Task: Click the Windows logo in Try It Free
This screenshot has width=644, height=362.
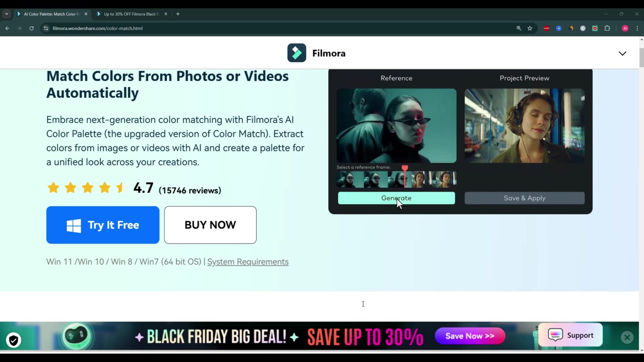Action: point(74,226)
